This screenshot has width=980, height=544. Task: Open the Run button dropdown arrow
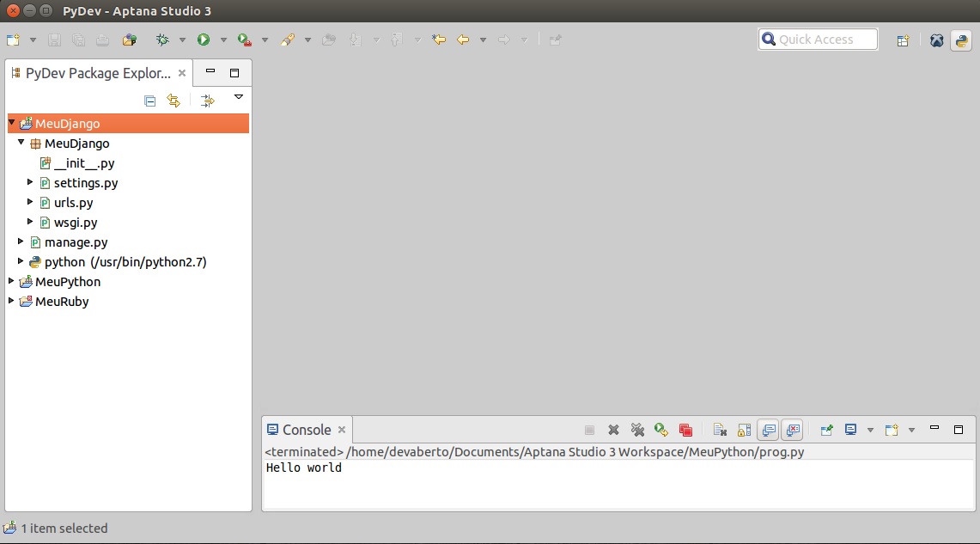(x=223, y=40)
